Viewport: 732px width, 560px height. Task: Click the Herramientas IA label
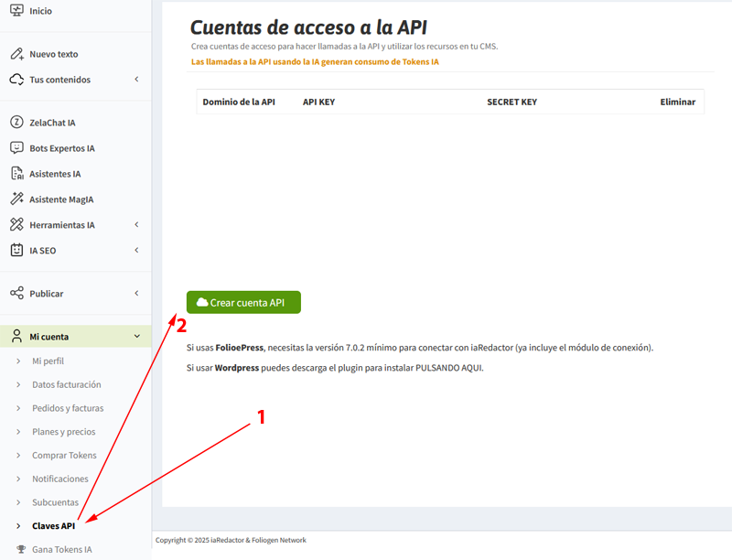point(62,225)
